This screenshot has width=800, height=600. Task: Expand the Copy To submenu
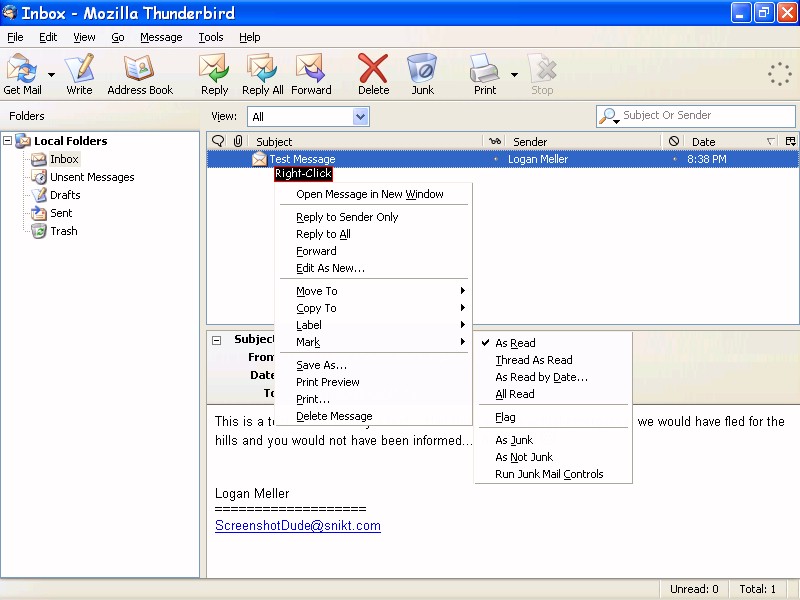point(374,308)
